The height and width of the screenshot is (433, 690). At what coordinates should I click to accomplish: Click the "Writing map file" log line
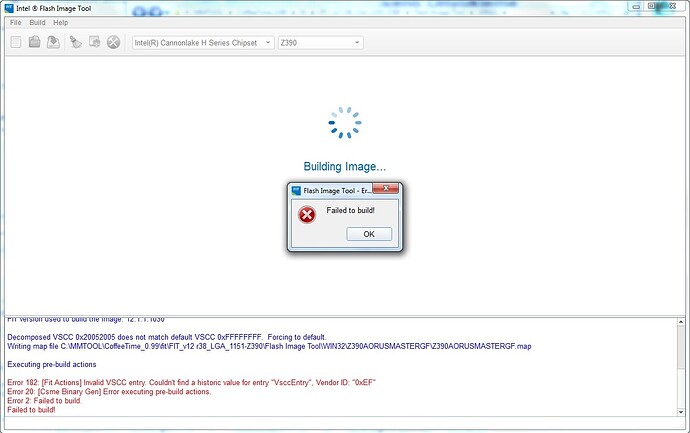(x=269, y=346)
